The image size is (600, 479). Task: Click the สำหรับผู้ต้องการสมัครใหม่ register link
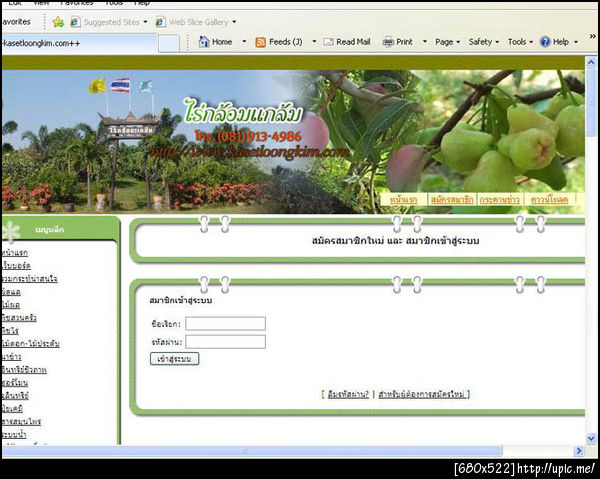pyautogui.click(x=421, y=394)
